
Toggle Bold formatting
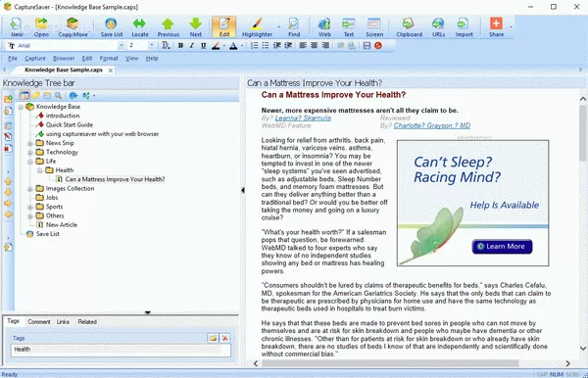(180, 46)
